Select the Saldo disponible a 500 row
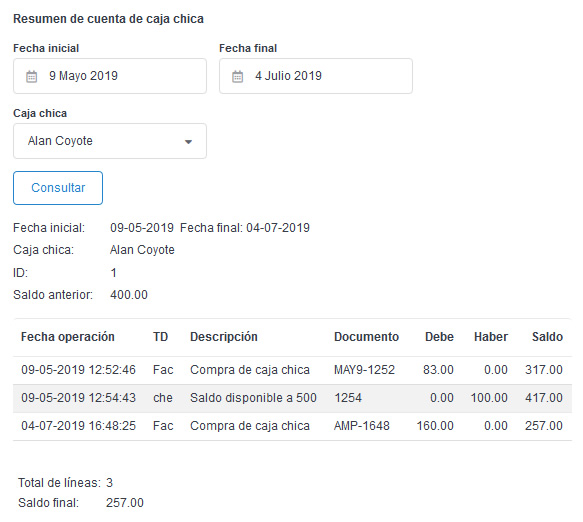The width and height of the screenshot is (583, 522). pyautogui.click(x=292, y=398)
